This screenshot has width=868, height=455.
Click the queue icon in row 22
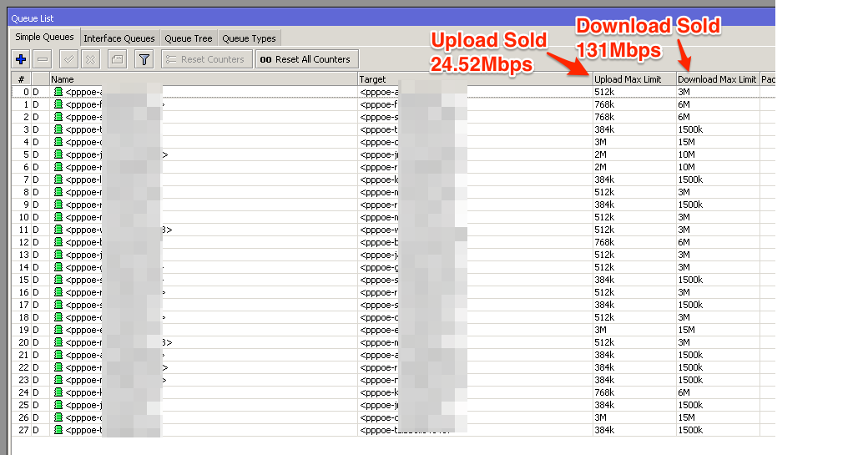[x=58, y=367]
